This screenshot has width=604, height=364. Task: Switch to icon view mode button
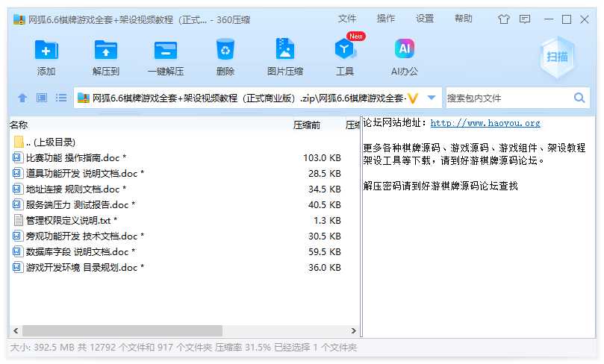point(42,98)
